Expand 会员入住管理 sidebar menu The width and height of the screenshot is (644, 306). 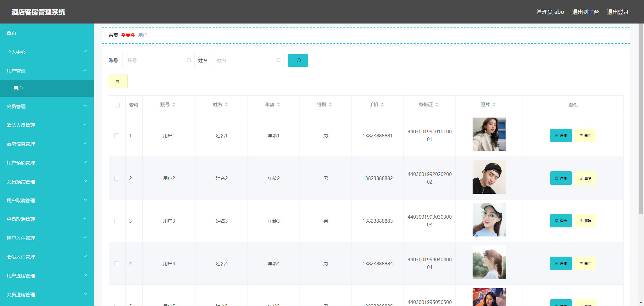[x=47, y=257]
